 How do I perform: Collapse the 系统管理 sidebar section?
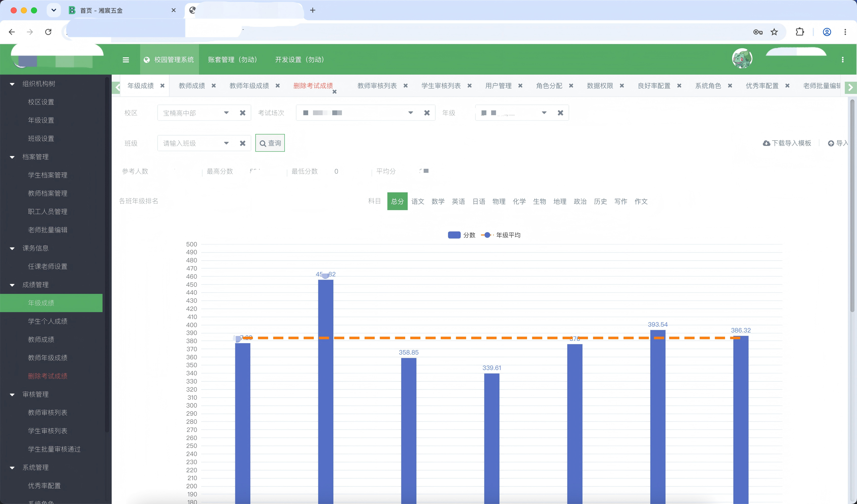pos(12,468)
